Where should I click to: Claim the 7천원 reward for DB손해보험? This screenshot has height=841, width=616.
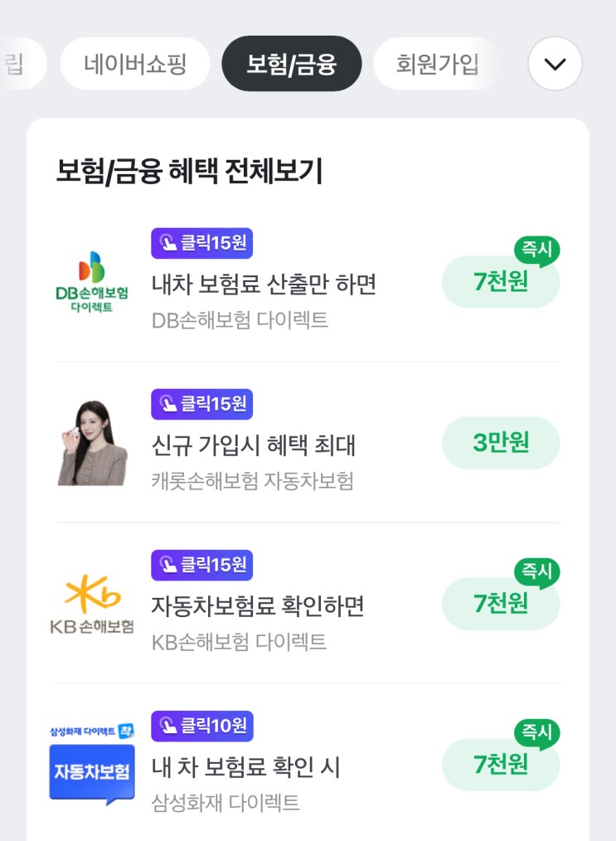coord(501,283)
